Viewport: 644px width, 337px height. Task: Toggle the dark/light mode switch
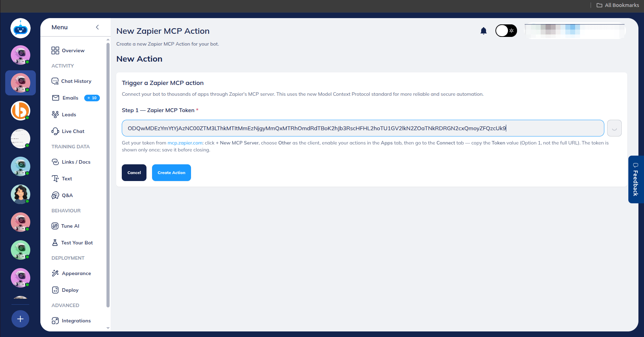coord(506,31)
